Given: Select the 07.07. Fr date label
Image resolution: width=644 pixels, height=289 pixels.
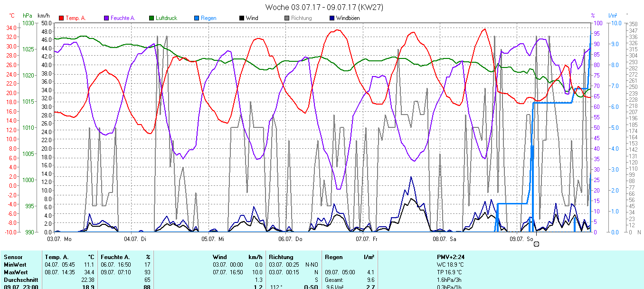Looking at the screenshot, I should (367, 239).
